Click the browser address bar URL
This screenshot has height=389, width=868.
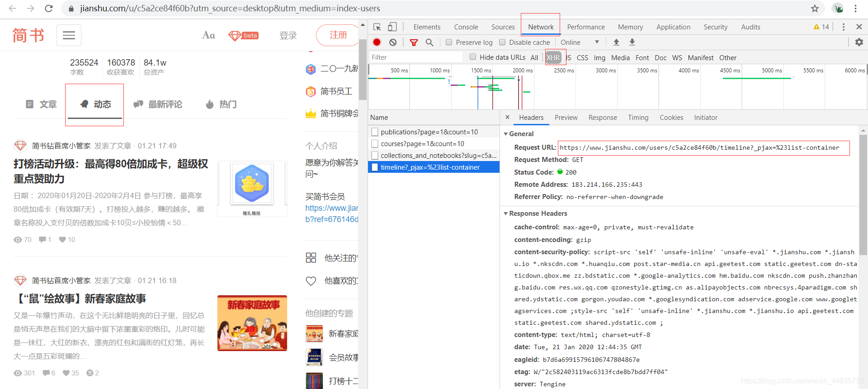point(230,8)
